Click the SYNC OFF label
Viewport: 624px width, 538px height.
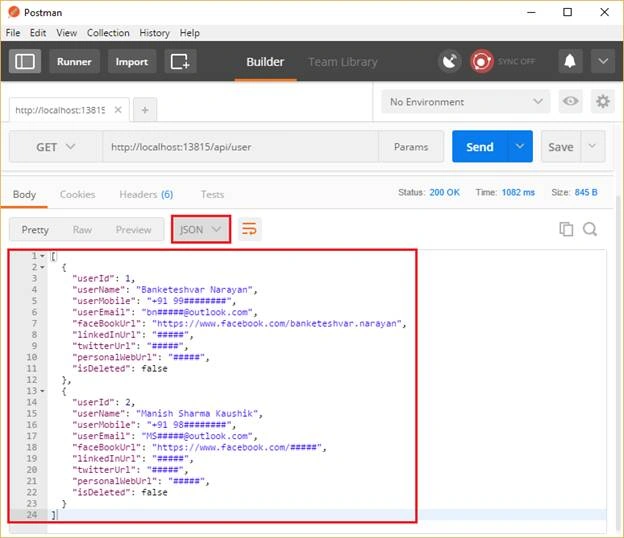(516, 61)
